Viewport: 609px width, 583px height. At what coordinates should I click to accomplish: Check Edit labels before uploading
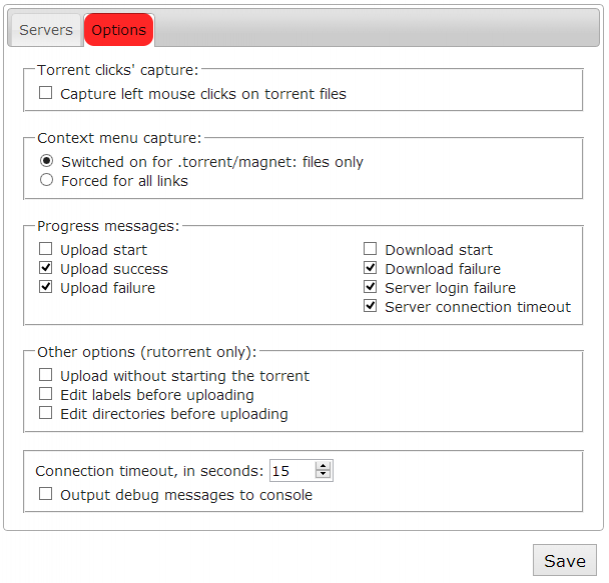pyautogui.click(x=46, y=395)
